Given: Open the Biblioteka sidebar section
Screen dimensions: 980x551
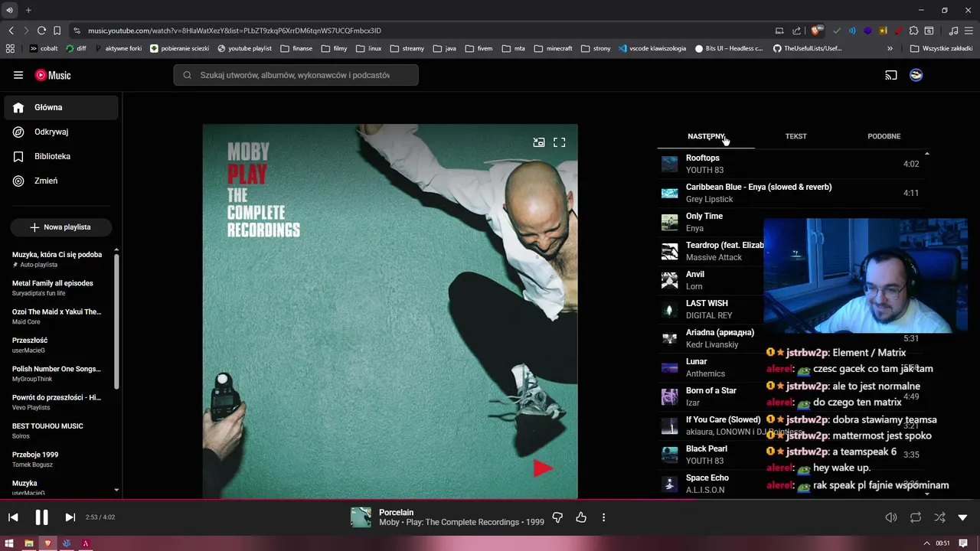Looking at the screenshot, I should point(61,156).
